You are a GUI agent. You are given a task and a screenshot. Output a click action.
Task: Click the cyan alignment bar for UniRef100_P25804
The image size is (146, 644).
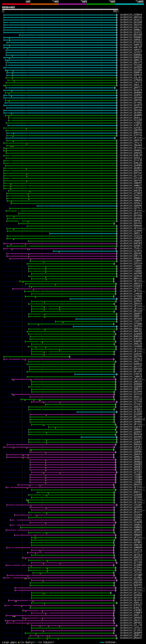(x=61, y=15)
